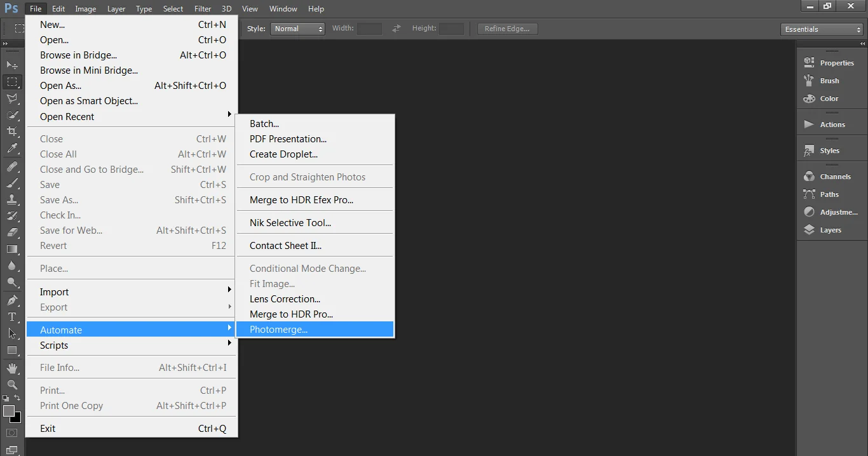Select the Horizontal Type tool

12,317
